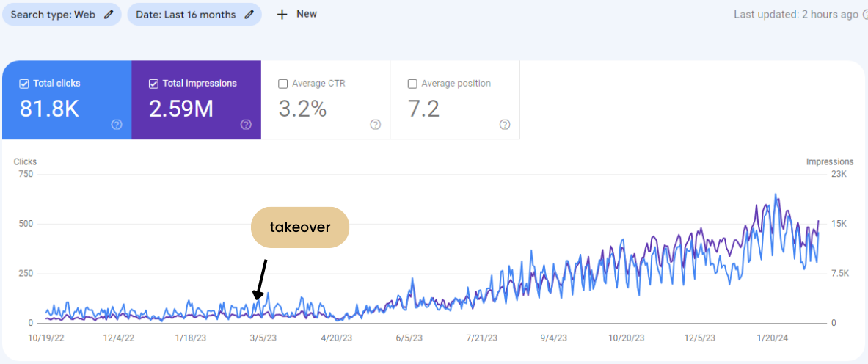
Task: Open the Search type: Web filter chip
Action: (53, 15)
